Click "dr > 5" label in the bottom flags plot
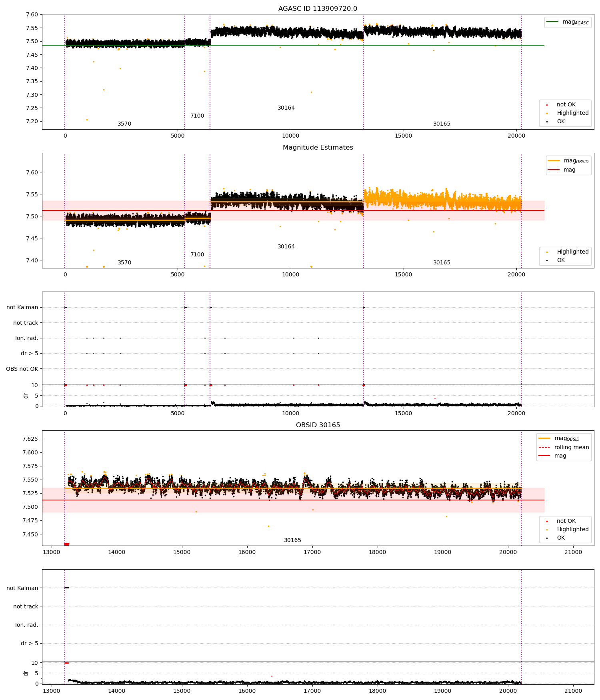The width and height of the screenshot is (600, 700). click(30, 644)
